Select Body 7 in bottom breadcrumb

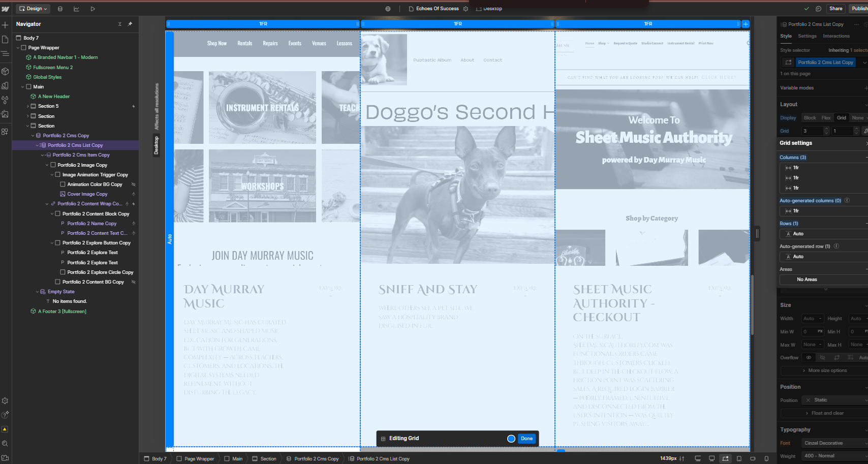(x=155, y=458)
